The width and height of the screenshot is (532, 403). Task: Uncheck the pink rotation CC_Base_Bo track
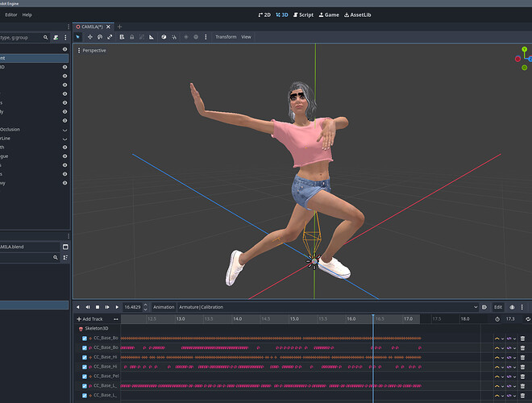click(85, 348)
